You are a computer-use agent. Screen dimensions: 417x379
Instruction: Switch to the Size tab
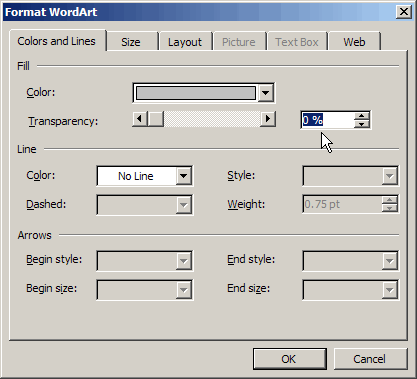131,42
